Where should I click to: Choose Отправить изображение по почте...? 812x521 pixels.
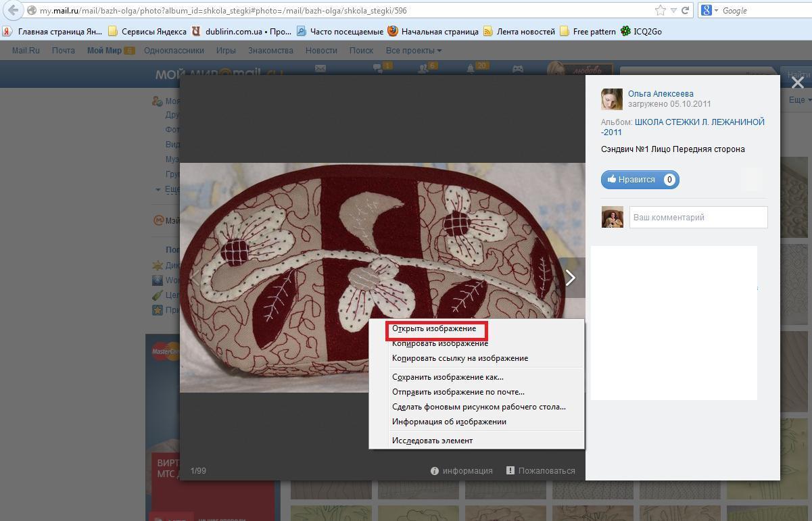click(x=458, y=392)
